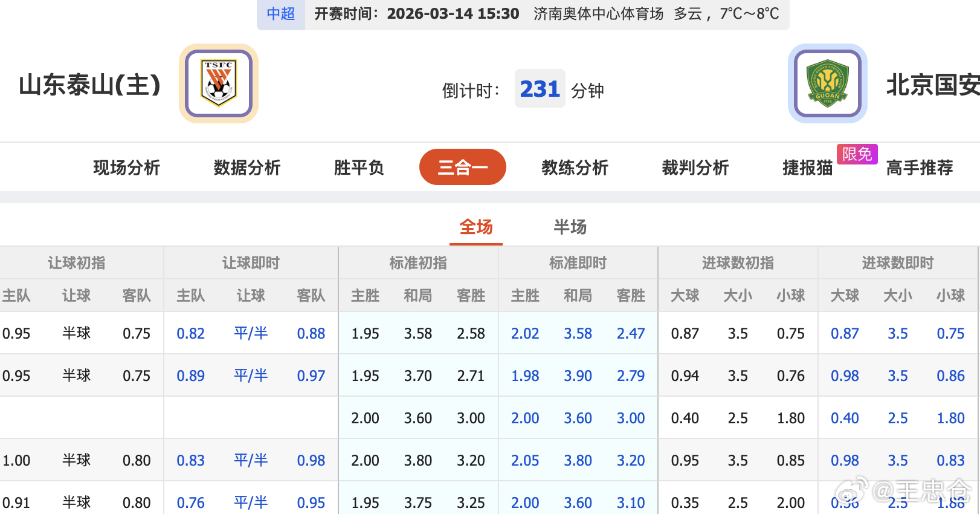Click the 让球初指 column header
The height and width of the screenshot is (514, 980).
pos(77,263)
